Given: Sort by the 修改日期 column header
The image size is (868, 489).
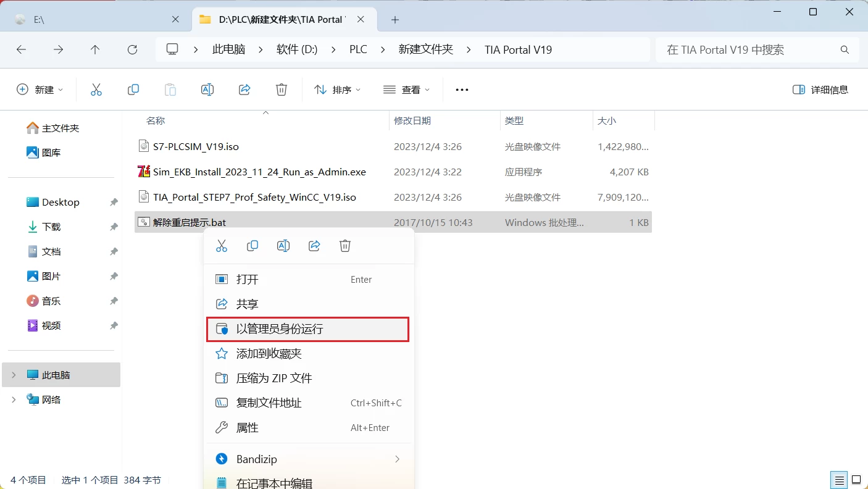Looking at the screenshot, I should pos(412,121).
